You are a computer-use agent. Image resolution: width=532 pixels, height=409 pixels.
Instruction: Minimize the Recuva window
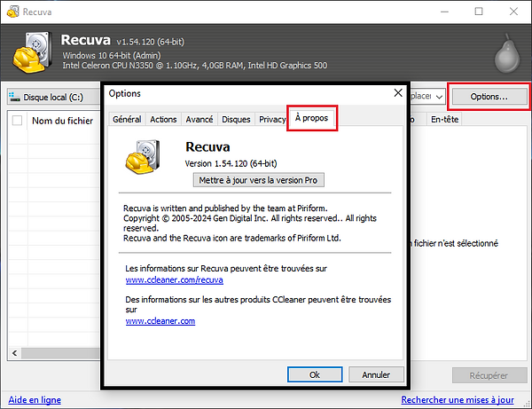pyautogui.click(x=444, y=12)
